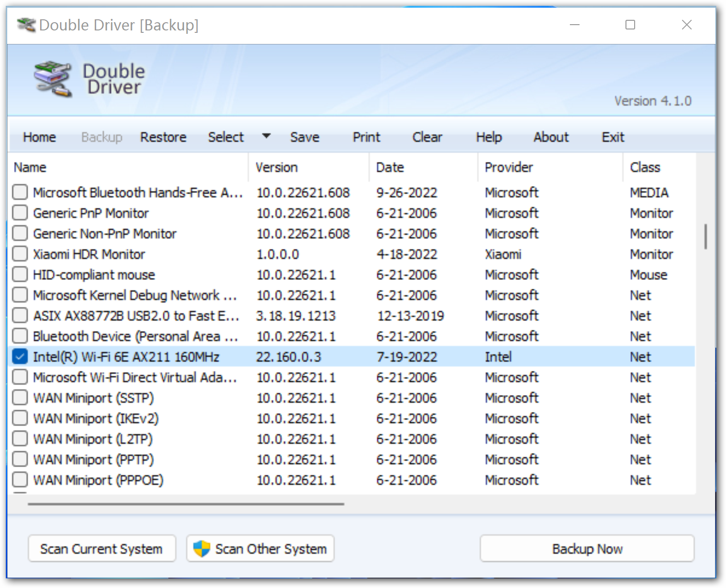Maximize the Double Driver window
Screen dimensions: 726x588
[630, 25]
